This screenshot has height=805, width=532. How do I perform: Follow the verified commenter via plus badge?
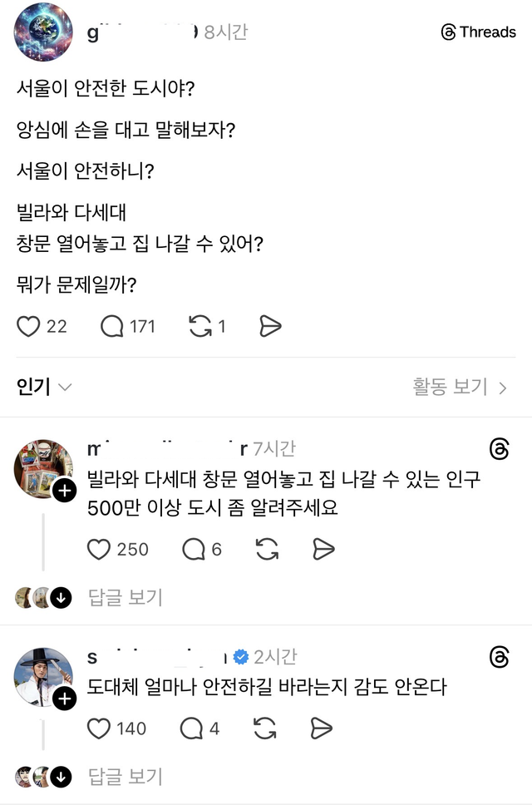click(62, 698)
